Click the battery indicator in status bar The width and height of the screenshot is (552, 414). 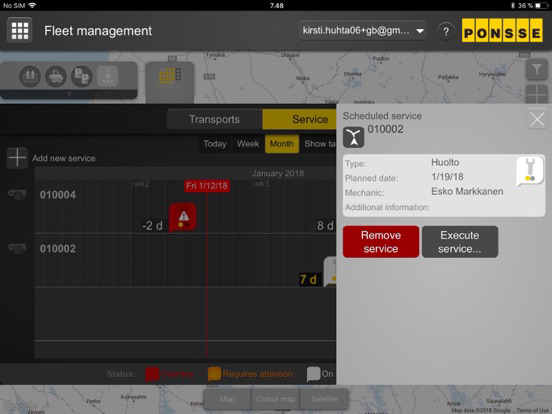click(541, 5)
